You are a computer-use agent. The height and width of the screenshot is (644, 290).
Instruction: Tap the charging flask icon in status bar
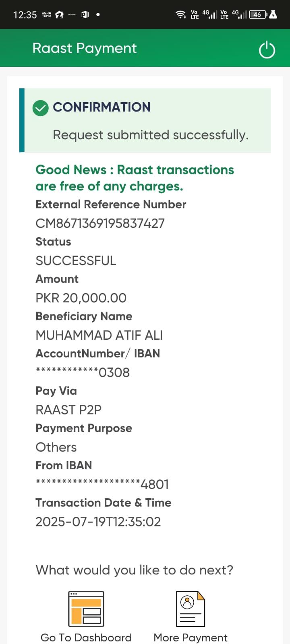pyautogui.click(x=273, y=15)
